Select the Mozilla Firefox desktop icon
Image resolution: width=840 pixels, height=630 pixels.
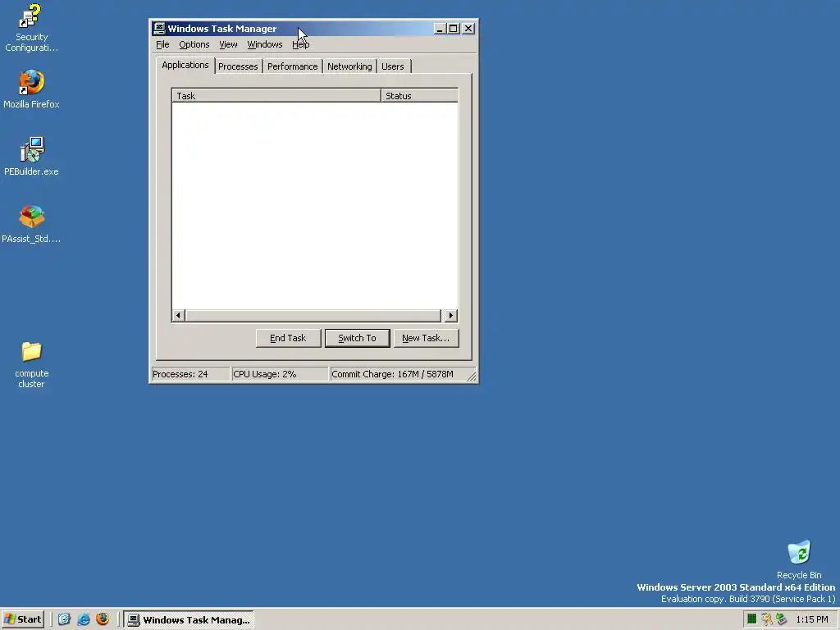pyautogui.click(x=31, y=89)
